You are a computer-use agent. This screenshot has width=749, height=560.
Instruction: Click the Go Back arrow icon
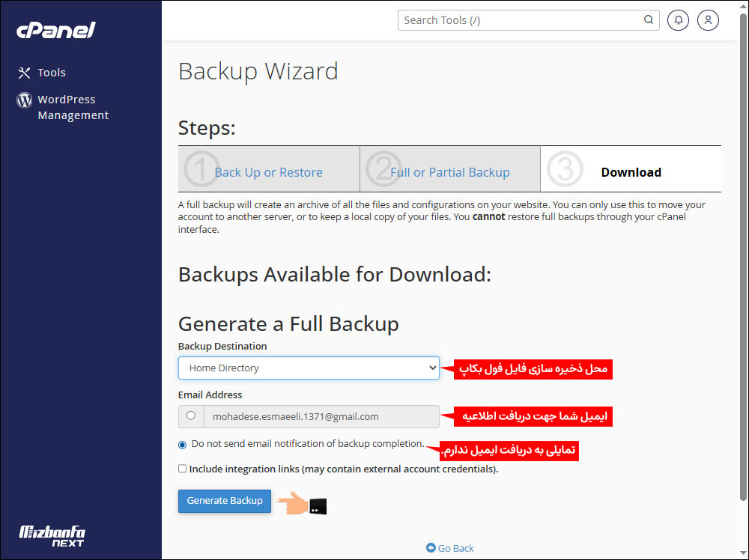click(431, 548)
